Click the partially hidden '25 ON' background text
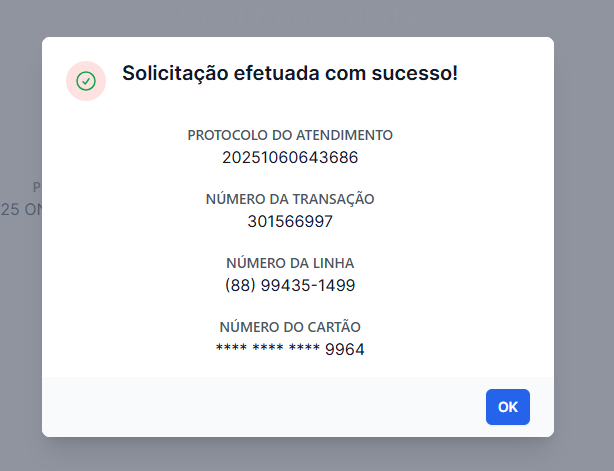 21,209
